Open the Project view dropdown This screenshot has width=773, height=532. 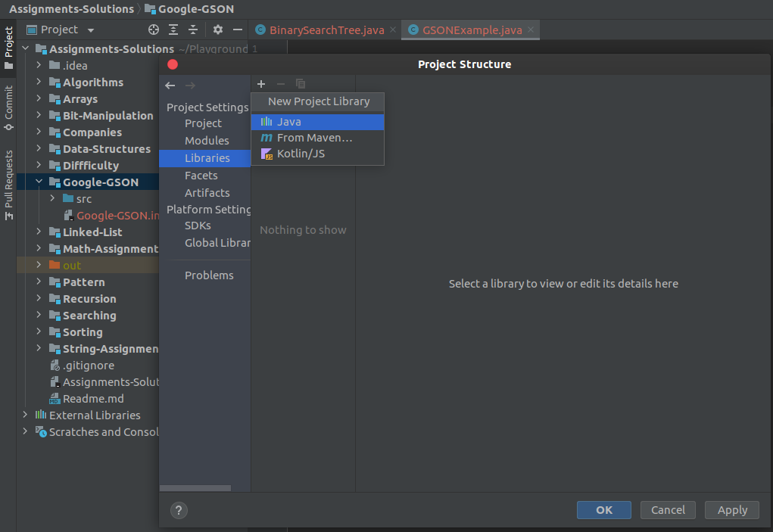(x=91, y=30)
